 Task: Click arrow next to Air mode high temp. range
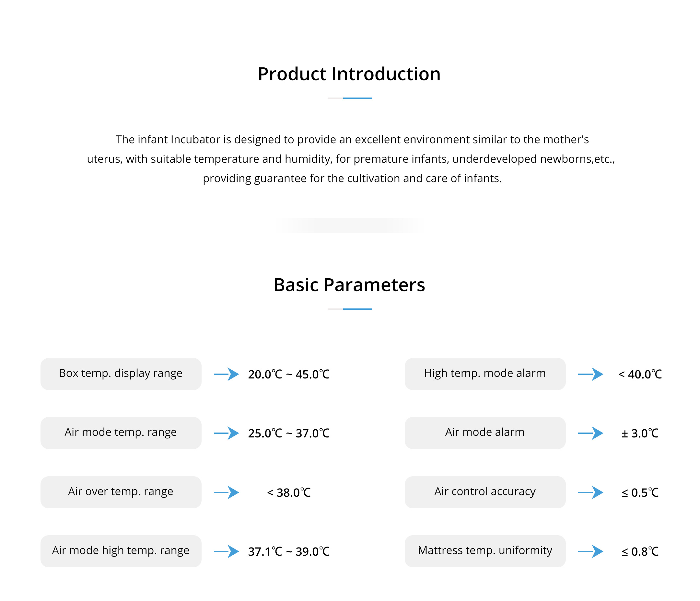pos(226,551)
